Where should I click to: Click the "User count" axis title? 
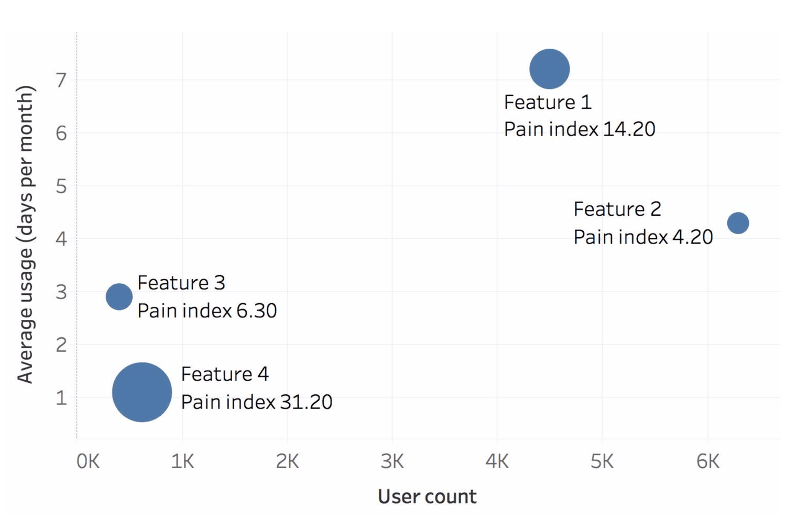click(x=427, y=496)
